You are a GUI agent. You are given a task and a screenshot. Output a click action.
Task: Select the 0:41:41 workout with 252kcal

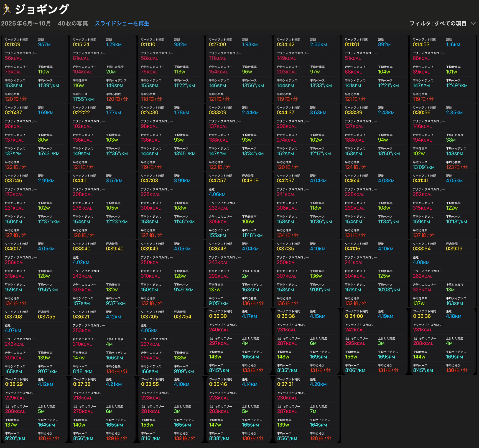443,206
